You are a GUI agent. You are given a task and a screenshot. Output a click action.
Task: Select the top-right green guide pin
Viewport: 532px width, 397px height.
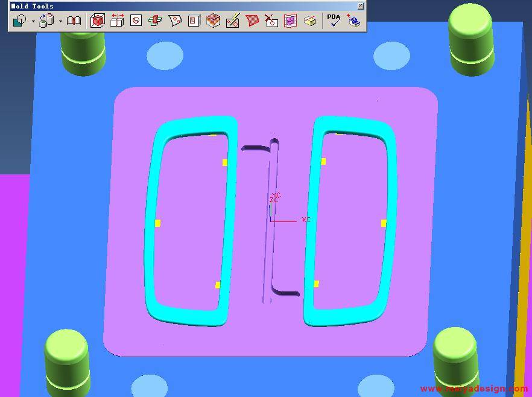[471, 36]
